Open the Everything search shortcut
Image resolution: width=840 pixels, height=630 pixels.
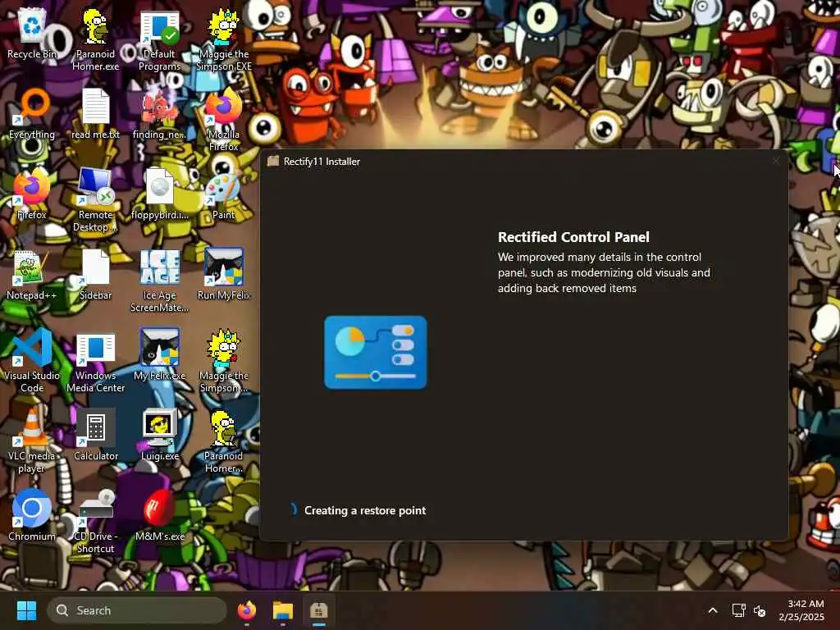32,113
